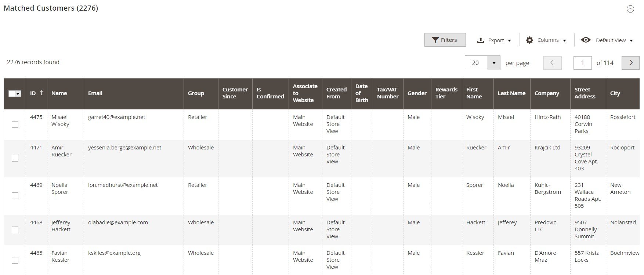Sort by the Email column header
Screen dimensions: 644x275
134,93
